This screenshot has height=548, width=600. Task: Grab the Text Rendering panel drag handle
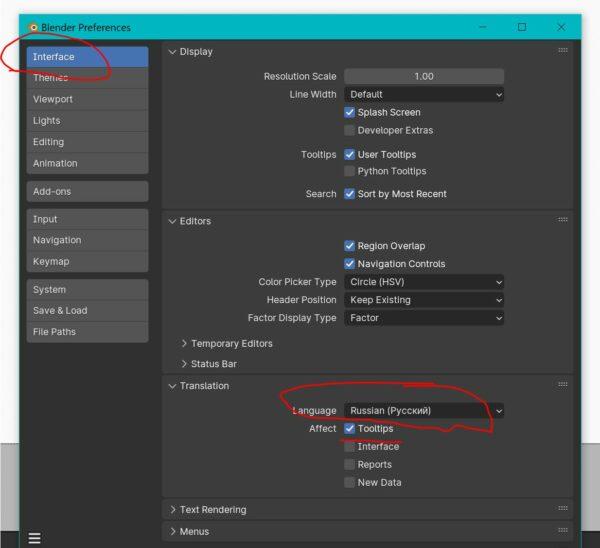pos(562,508)
